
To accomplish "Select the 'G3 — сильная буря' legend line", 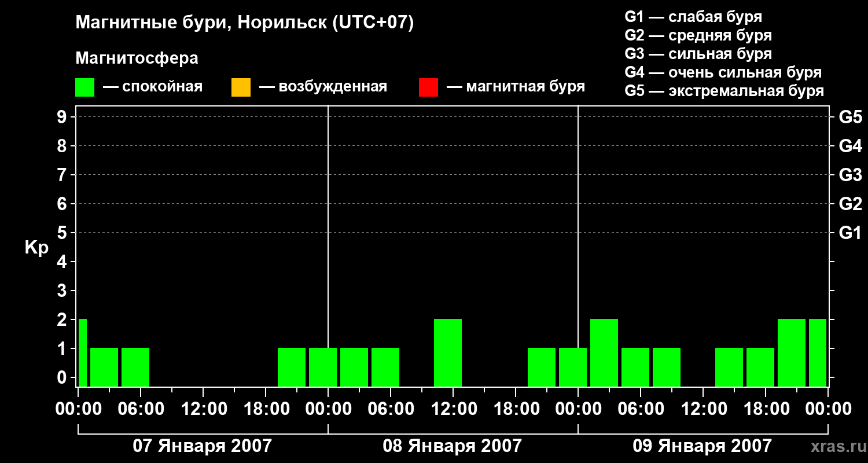I will (698, 54).
